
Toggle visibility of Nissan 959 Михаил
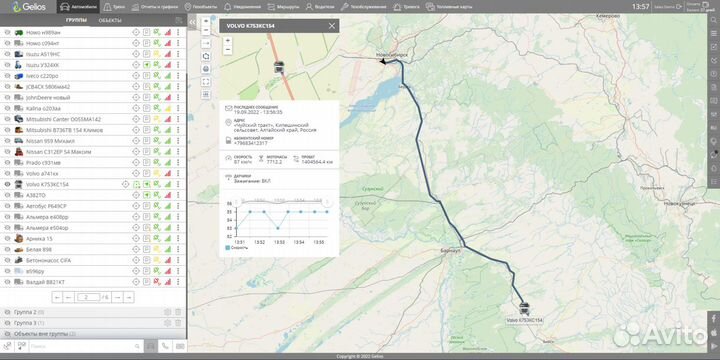click(x=7, y=141)
